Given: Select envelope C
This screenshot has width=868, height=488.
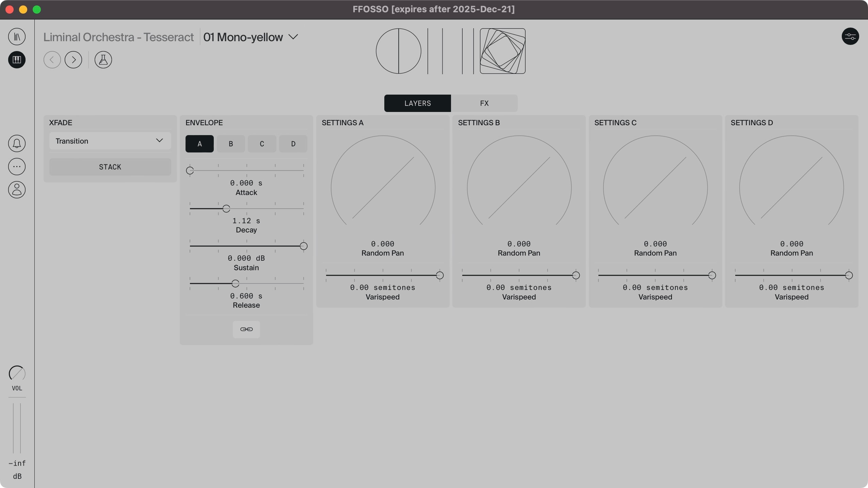Looking at the screenshot, I should (261, 144).
